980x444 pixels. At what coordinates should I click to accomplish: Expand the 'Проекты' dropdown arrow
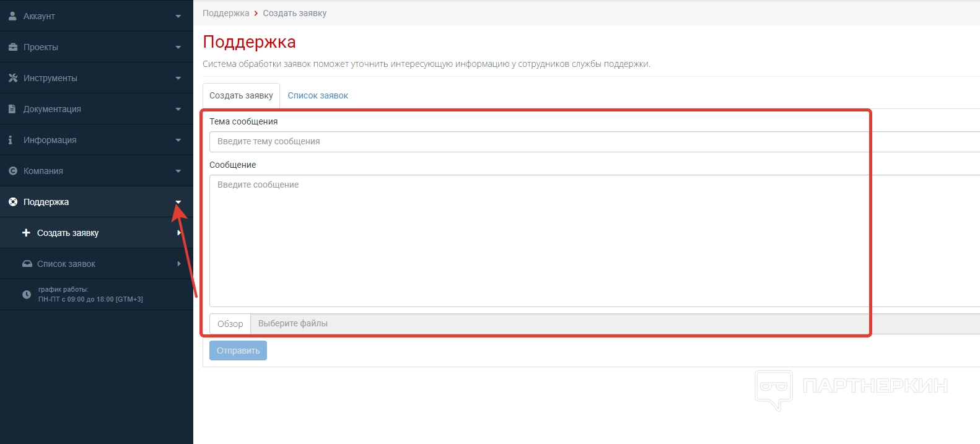point(178,47)
